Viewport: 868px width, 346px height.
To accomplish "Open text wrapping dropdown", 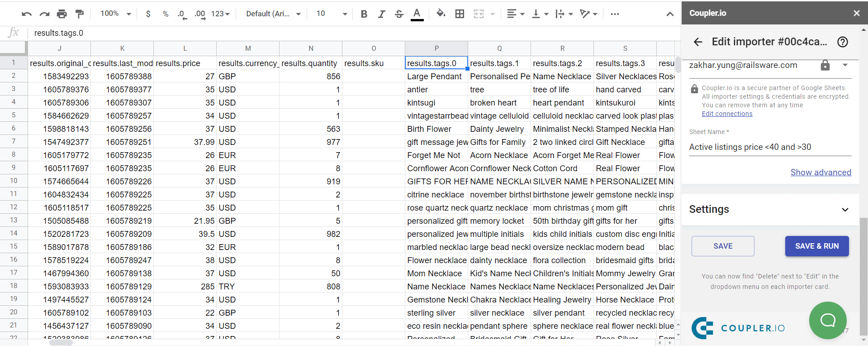I will coord(564,14).
